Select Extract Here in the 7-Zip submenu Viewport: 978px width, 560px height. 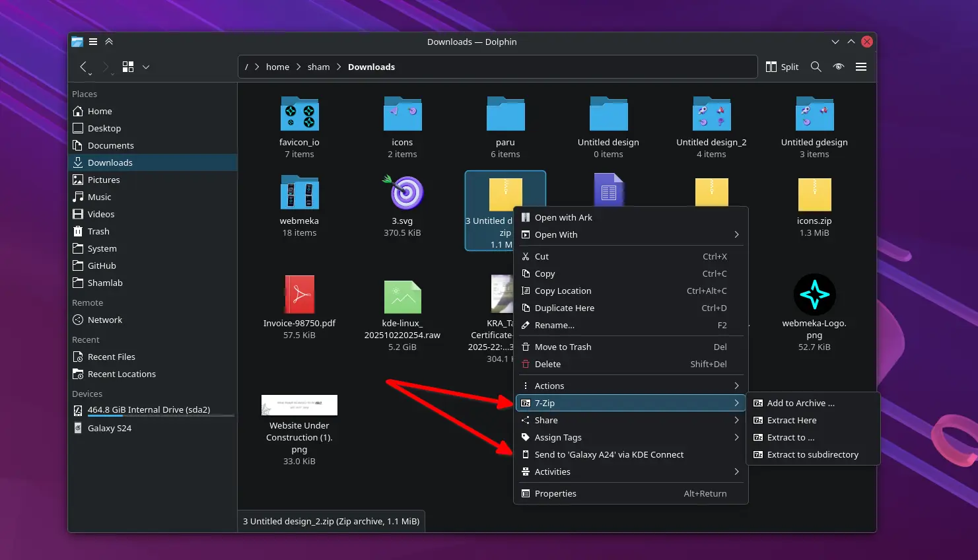pyautogui.click(x=792, y=420)
